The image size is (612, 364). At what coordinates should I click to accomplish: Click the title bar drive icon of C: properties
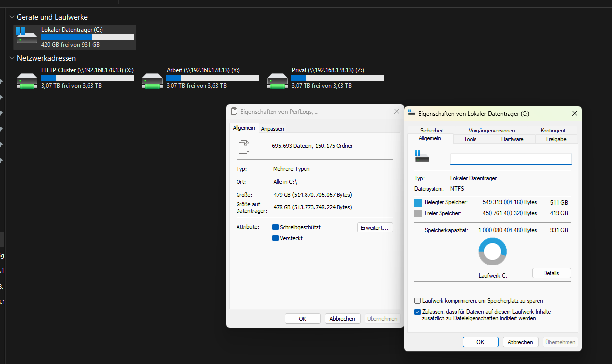(411, 113)
